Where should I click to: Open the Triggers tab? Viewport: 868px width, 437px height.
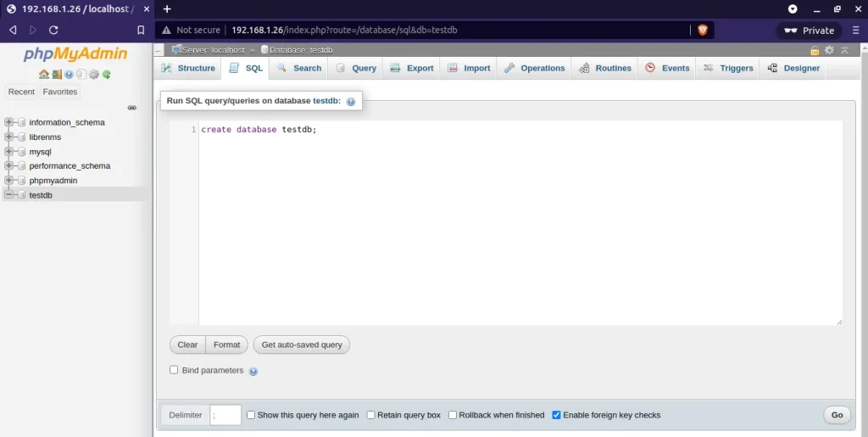coord(727,68)
